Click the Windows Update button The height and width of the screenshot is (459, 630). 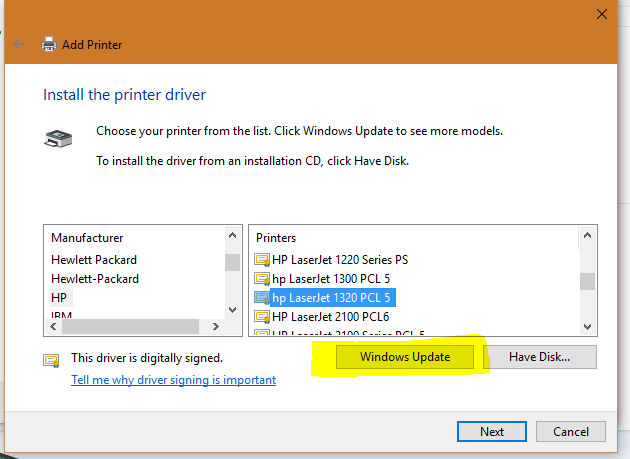click(x=405, y=357)
